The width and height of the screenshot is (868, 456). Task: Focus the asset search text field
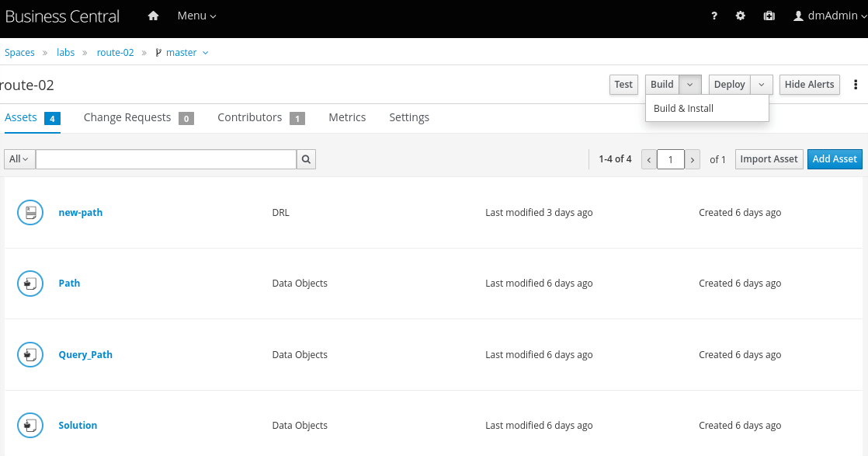click(x=165, y=159)
